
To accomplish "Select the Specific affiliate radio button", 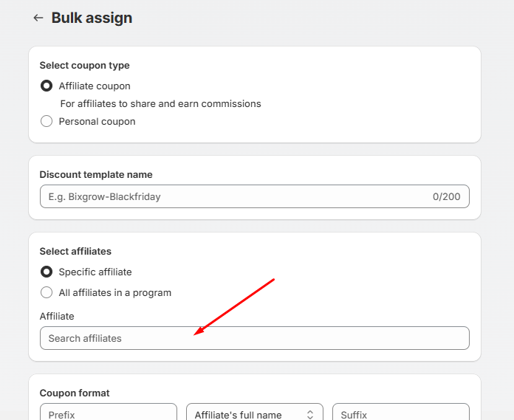I will pos(47,272).
